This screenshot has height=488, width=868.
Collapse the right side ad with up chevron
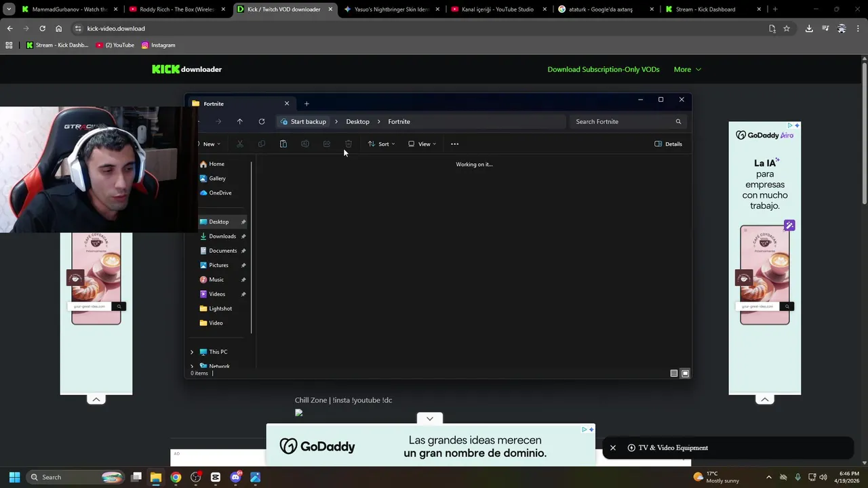point(765,399)
